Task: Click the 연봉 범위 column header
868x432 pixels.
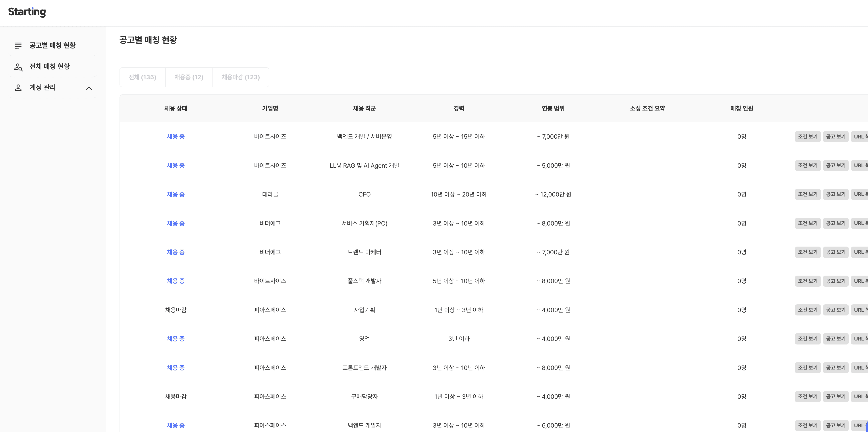Action: coord(553,108)
